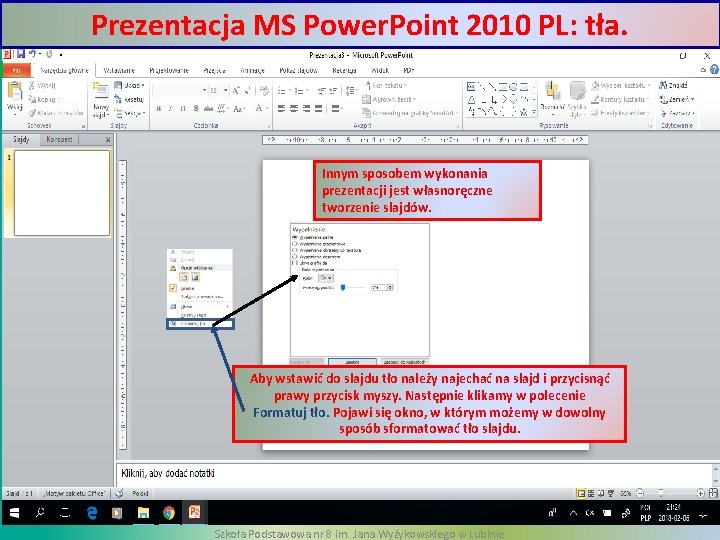Click the Save icon in quick access toolbar
This screenshot has width=720, height=540.
(20, 55)
